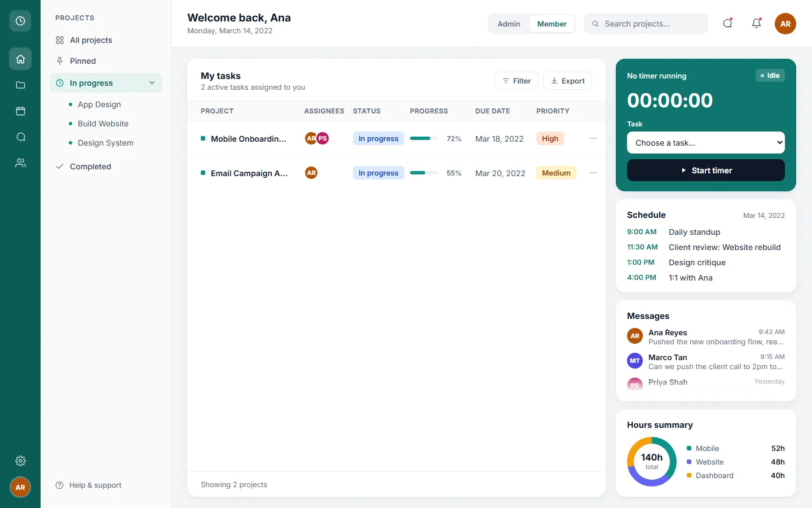
Task: Click the more options dots for Mobile Onboarding
Action: [593, 138]
